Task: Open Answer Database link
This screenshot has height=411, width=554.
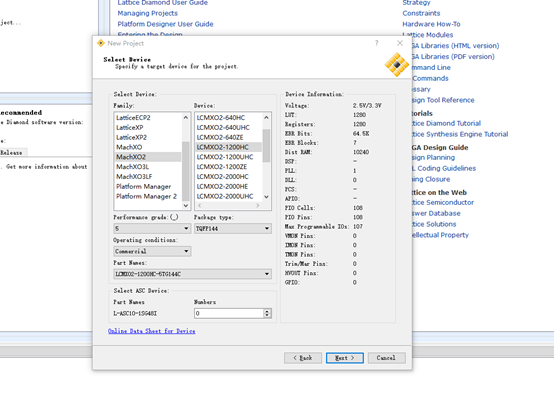Action: [436, 213]
